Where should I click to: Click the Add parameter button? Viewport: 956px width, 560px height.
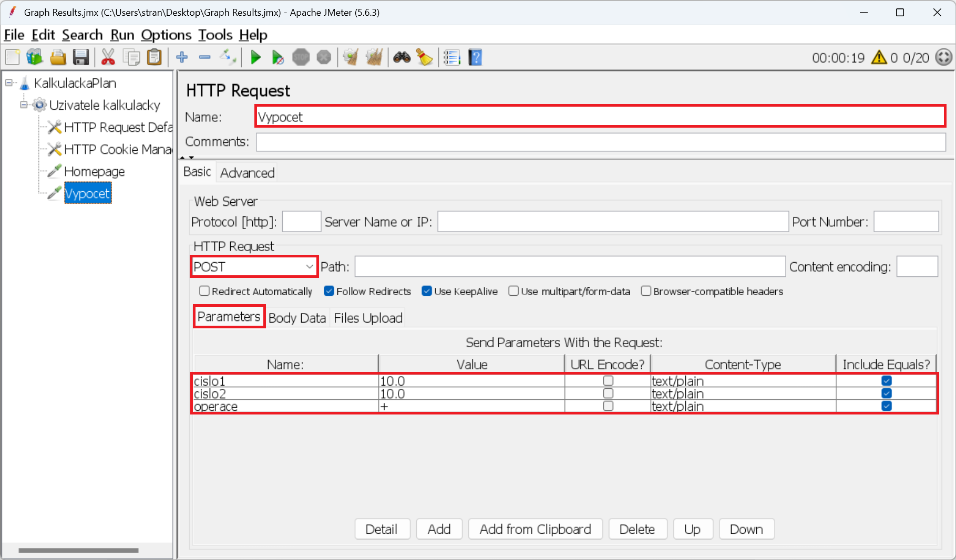click(439, 529)
